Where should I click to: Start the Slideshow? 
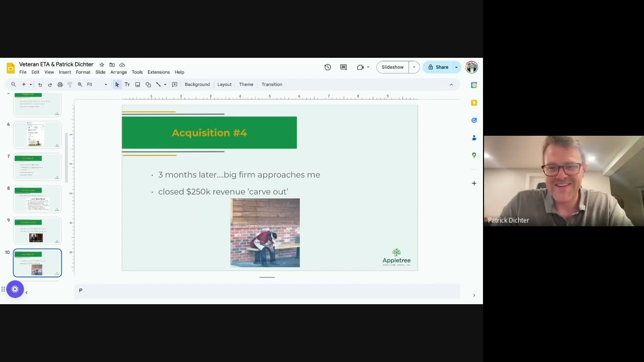click(x=392, y=67)
